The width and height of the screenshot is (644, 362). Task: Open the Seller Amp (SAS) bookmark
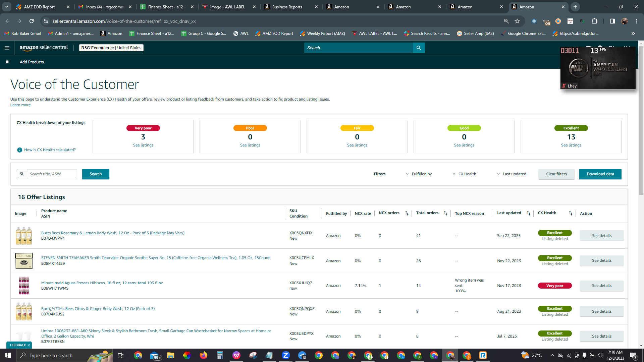[475, 34]
